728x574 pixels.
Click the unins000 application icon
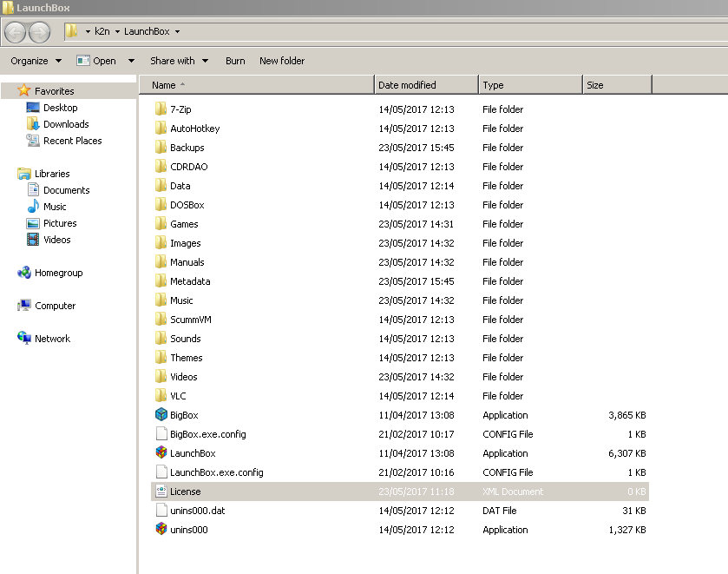[161, 529]
